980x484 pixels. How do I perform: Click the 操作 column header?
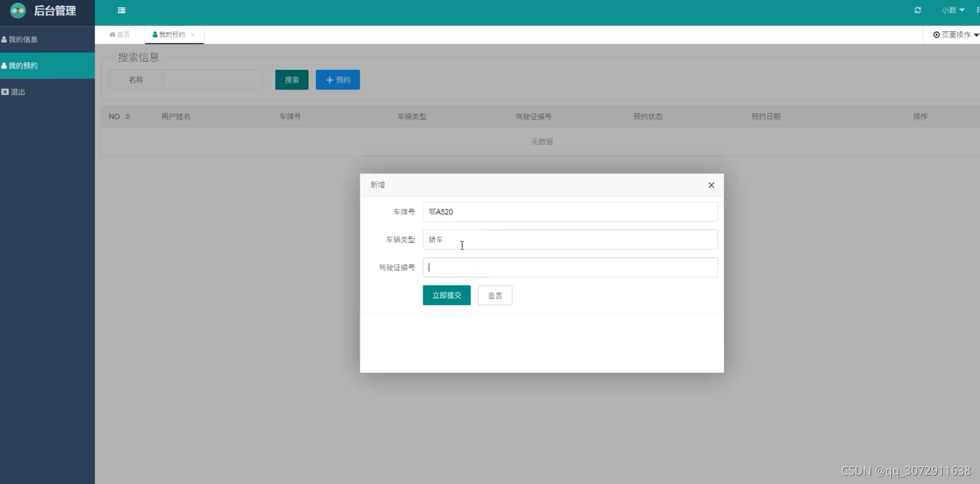[x=920, y=117]
